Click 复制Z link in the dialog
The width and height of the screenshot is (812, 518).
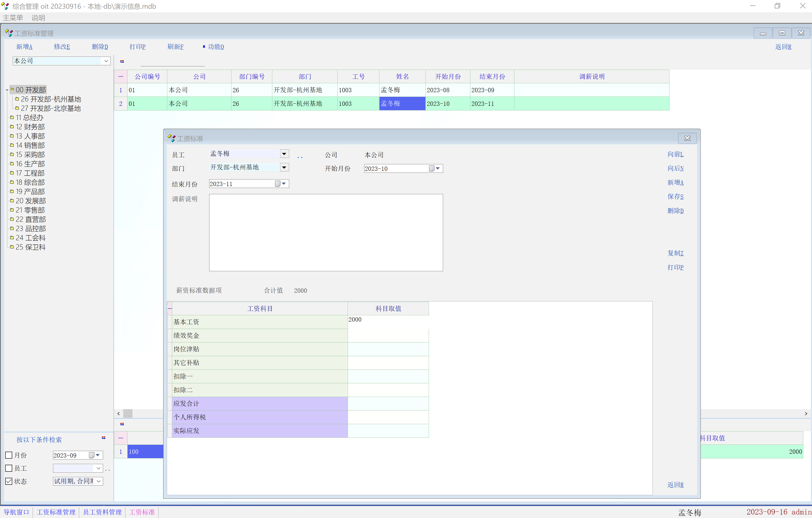675,253
